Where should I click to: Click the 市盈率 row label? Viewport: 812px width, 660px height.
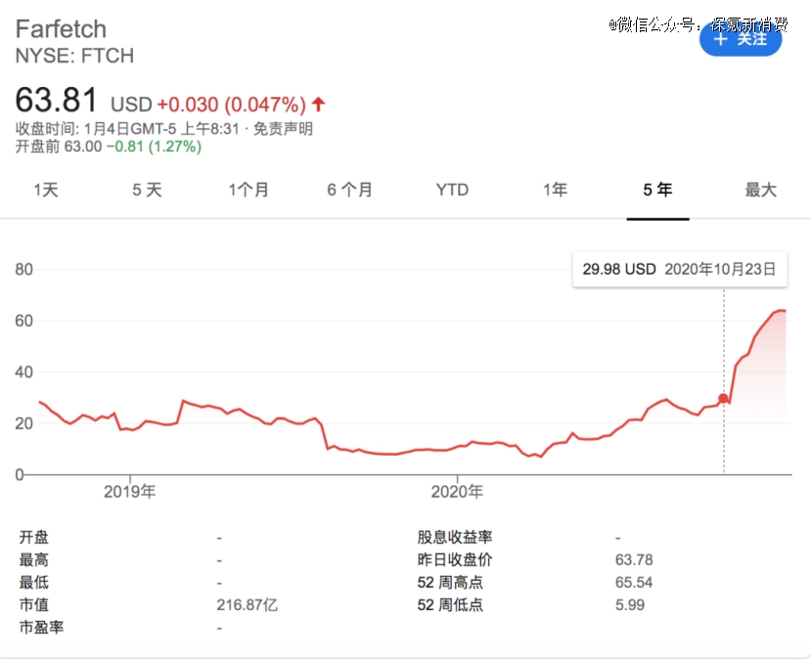[41, 628]
